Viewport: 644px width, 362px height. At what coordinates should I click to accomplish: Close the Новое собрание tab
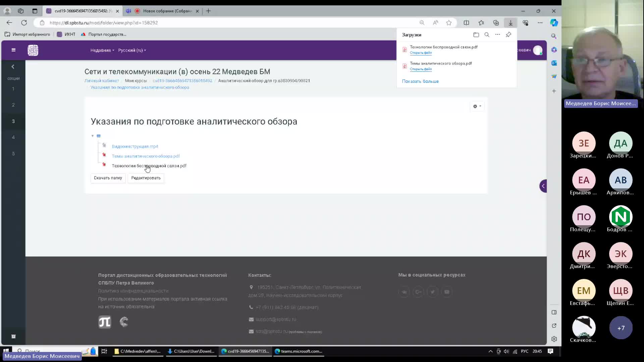click(197, 11)
